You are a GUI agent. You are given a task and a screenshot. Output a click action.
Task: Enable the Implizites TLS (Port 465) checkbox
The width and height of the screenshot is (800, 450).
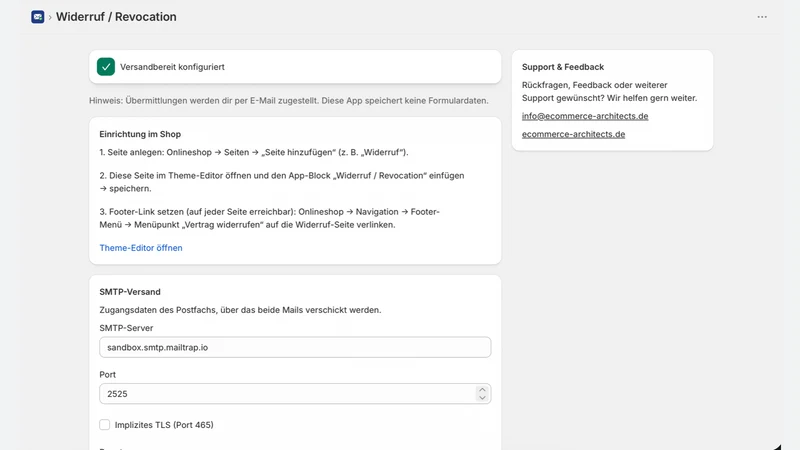click(x=105, y=424)
